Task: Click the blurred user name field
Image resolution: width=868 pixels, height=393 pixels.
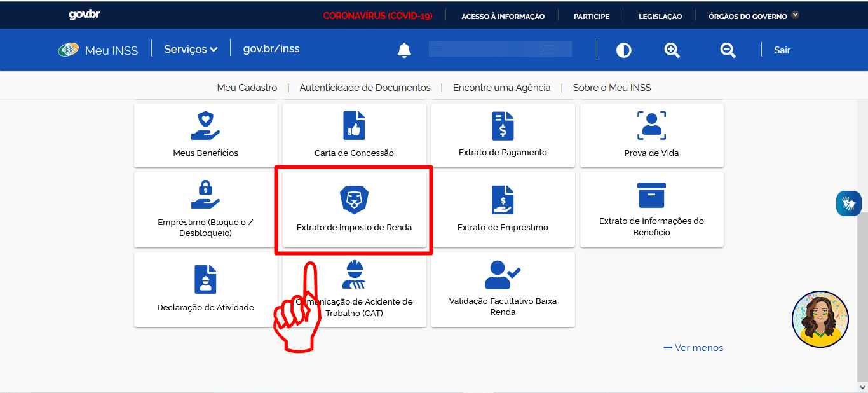Action: pos(500,49)
